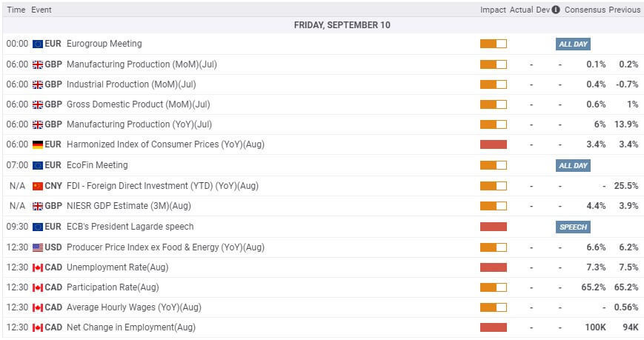
Task: Select the Friday, September 10 date header
Action: (342, 25)
